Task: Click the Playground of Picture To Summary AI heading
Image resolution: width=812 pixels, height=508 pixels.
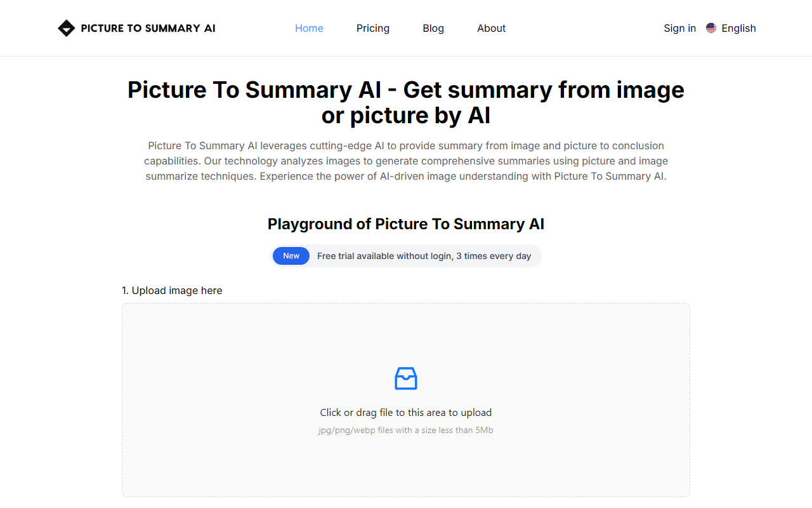Action: click(x=406, y=224)
